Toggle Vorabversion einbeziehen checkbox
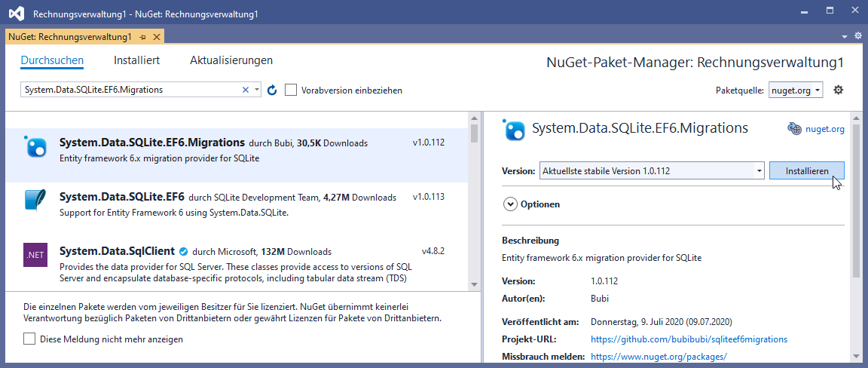The width and height of the screenshot is (868, 368). click(x=291, y=90)
